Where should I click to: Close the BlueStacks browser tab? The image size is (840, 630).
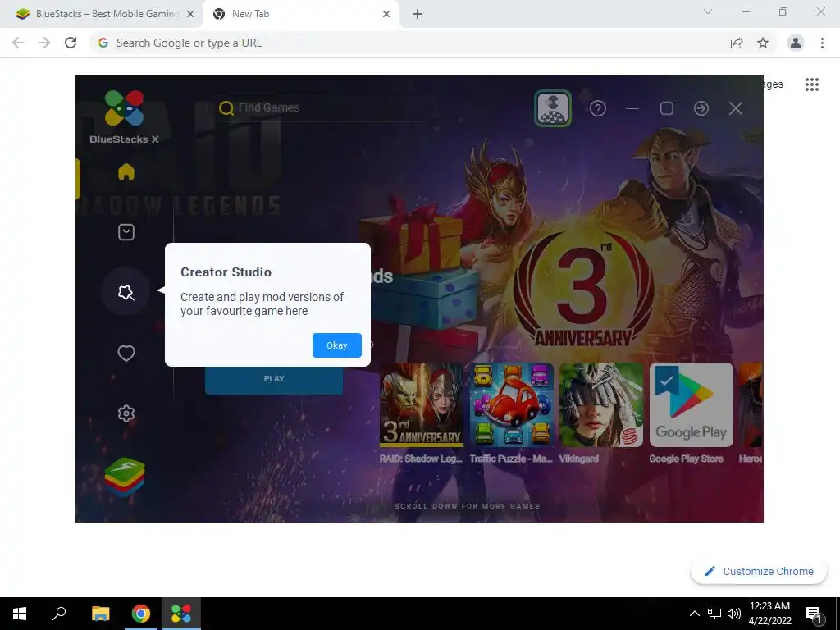[190, 14]
